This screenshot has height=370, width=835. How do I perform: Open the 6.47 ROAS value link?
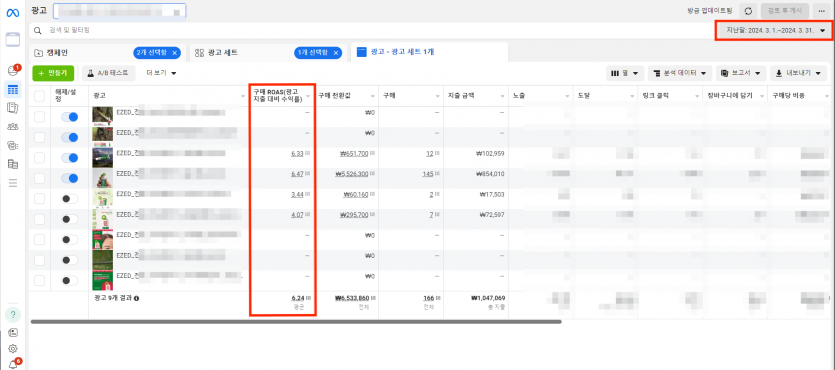click(297, 174)
